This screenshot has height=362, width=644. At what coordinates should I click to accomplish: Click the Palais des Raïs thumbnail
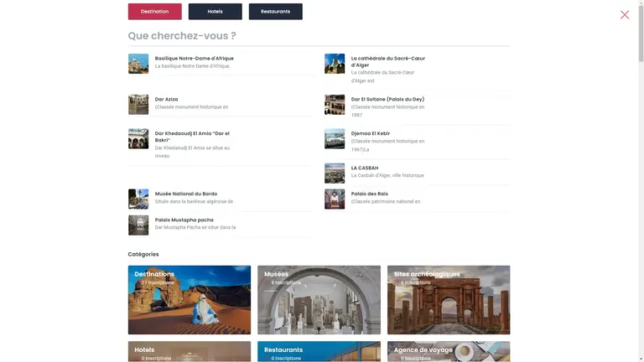(335, 199)
